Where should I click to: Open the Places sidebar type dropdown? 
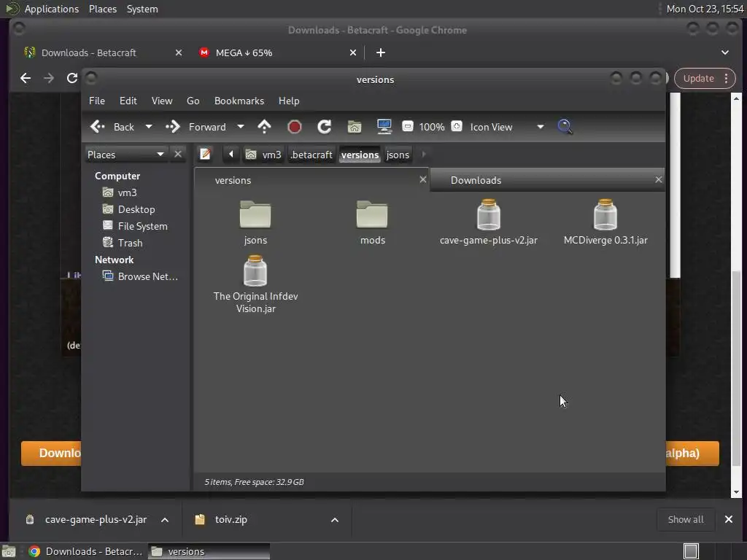[x=126, y=155]
